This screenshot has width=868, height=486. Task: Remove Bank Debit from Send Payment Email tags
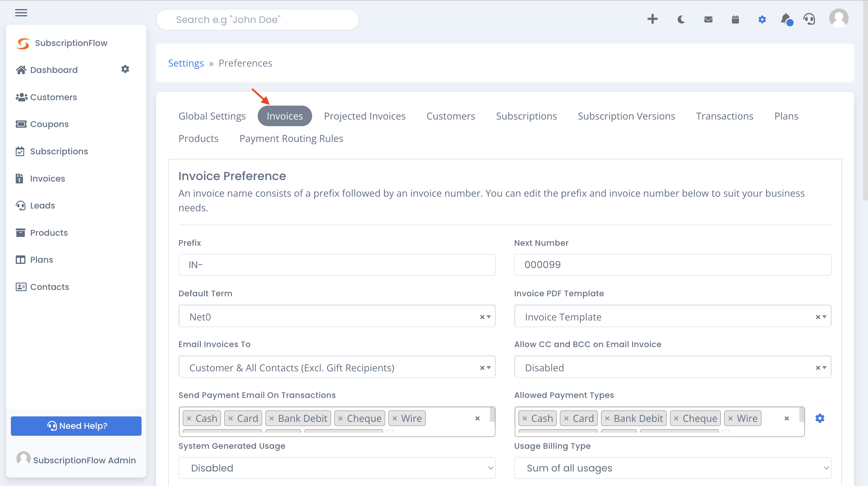pyautogui.click(x=272, y=419)
